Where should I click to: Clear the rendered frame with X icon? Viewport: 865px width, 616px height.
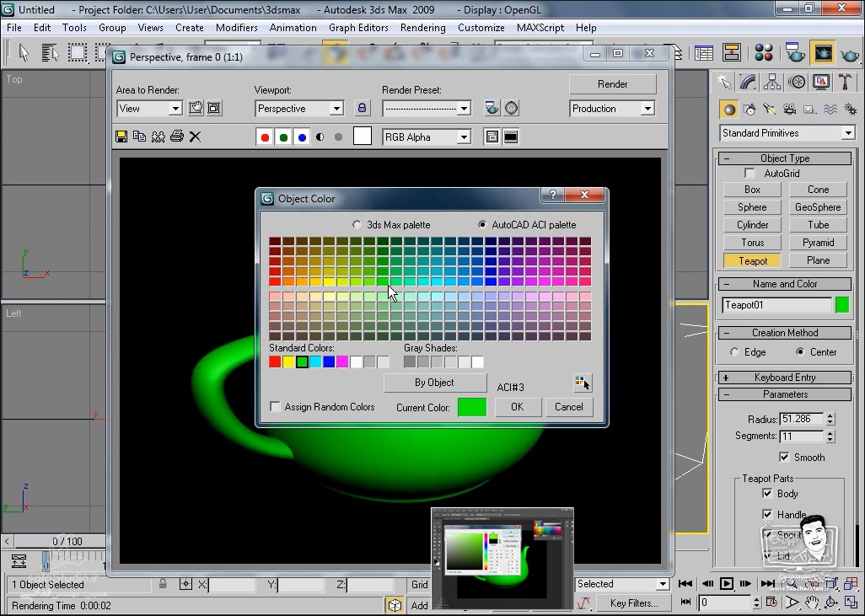tap(196, 137)
